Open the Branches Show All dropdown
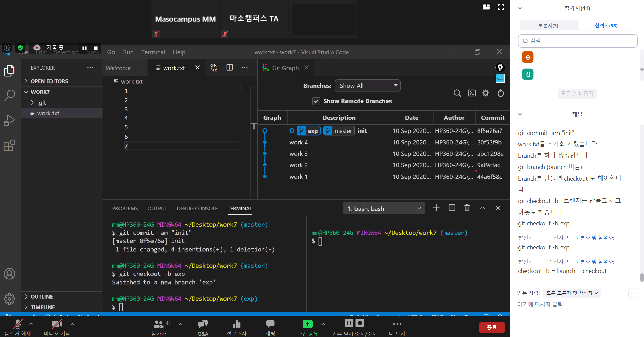The width and height of the screenshot is (644, 337). (x=368, y=86)
